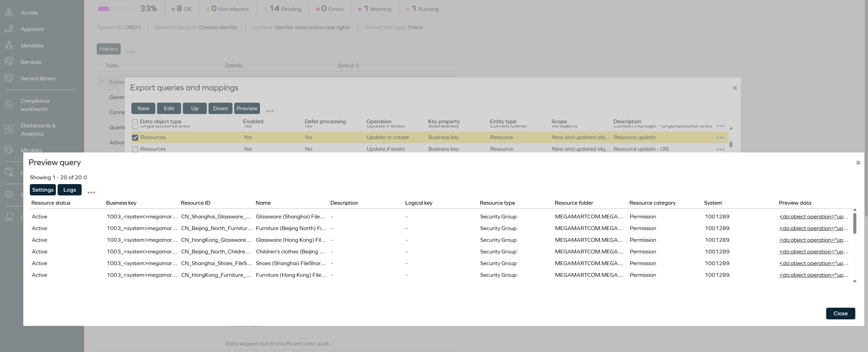Click the Close button

[x=840, y=313]
